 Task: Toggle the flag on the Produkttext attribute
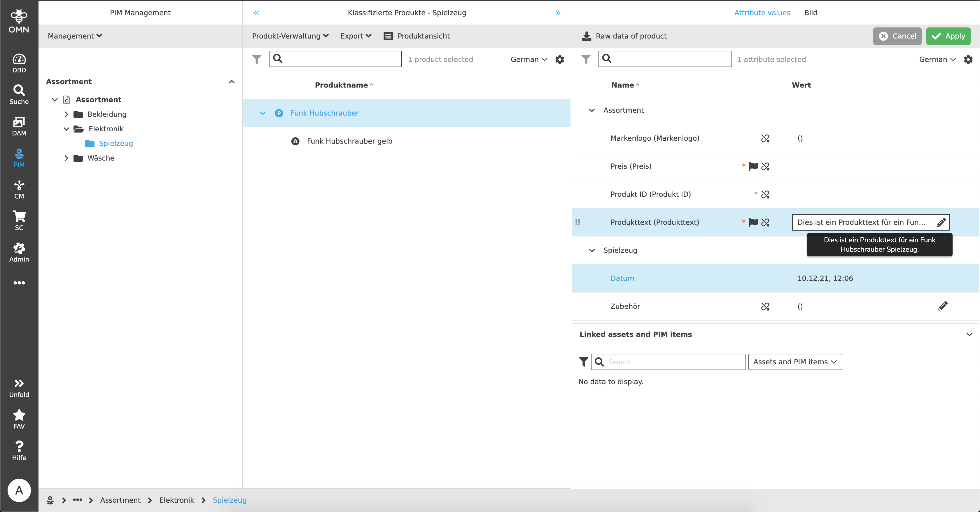pos(753,223)
